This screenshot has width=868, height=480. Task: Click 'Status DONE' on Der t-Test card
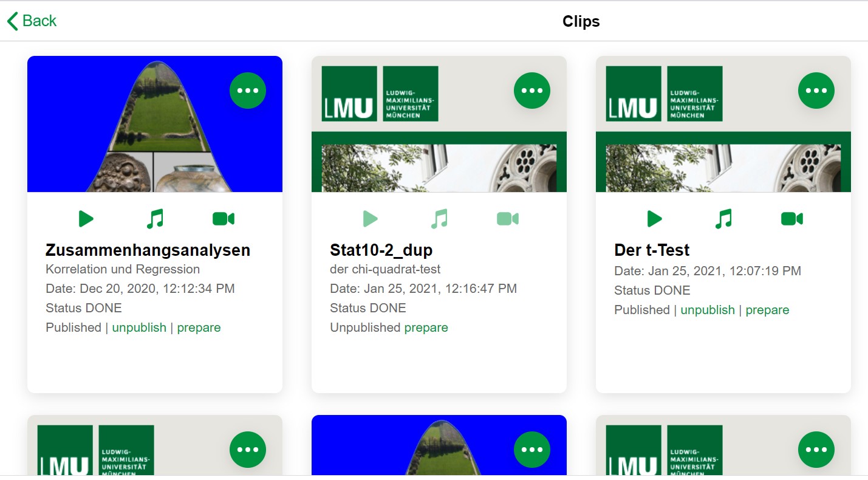tap(652, 290)
